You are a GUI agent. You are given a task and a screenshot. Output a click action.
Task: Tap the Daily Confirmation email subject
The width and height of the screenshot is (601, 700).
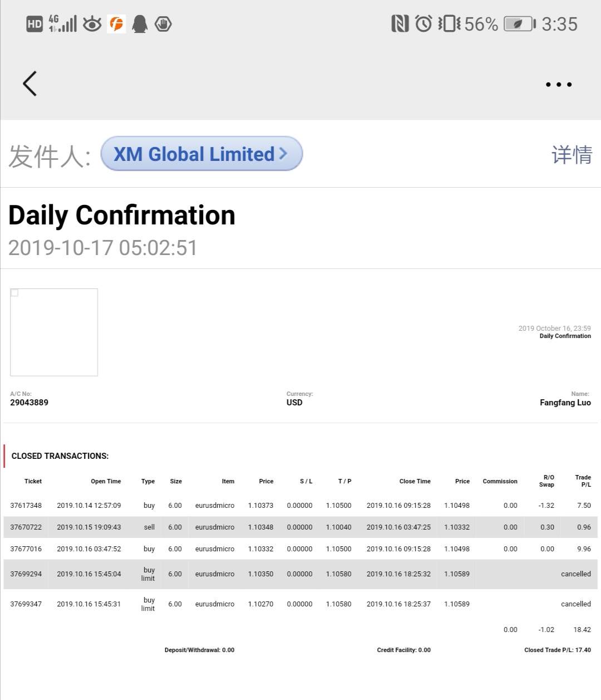[x=122, y=216]
